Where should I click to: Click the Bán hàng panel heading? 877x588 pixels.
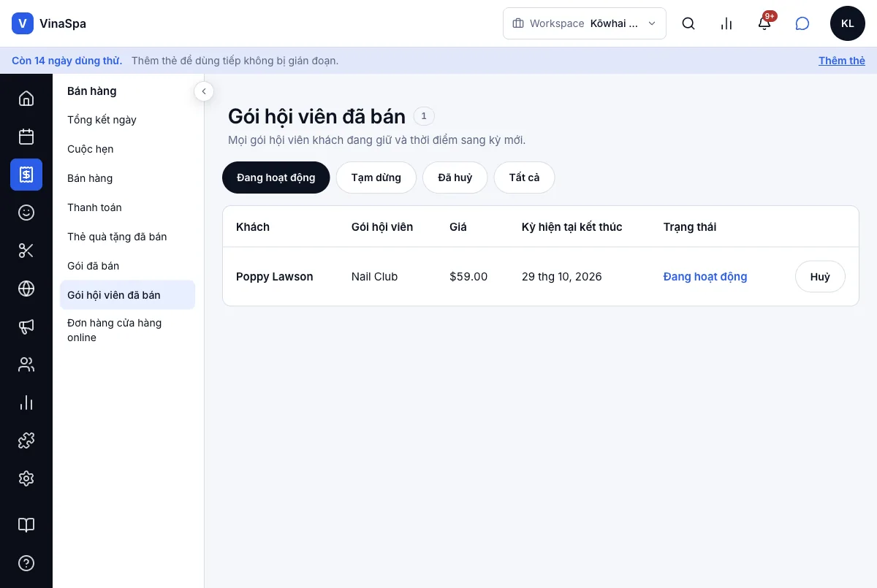pyautogui.click(x=92, y=91)
